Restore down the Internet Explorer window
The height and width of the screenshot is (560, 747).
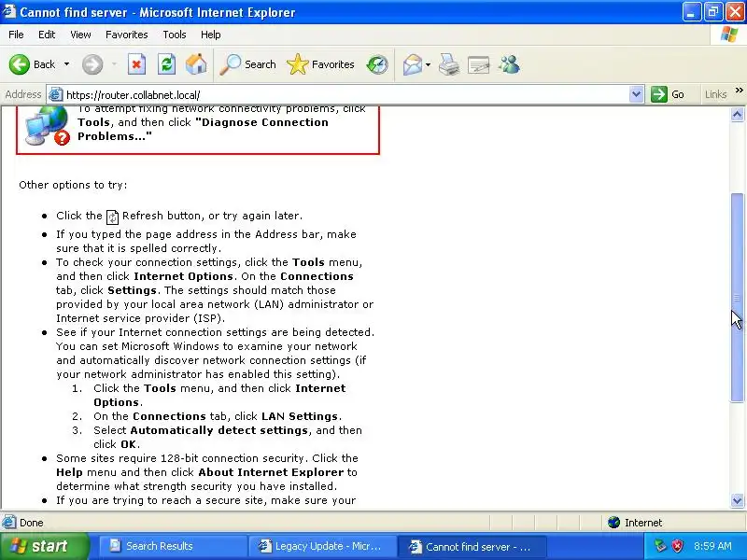(x=712, y=12)
